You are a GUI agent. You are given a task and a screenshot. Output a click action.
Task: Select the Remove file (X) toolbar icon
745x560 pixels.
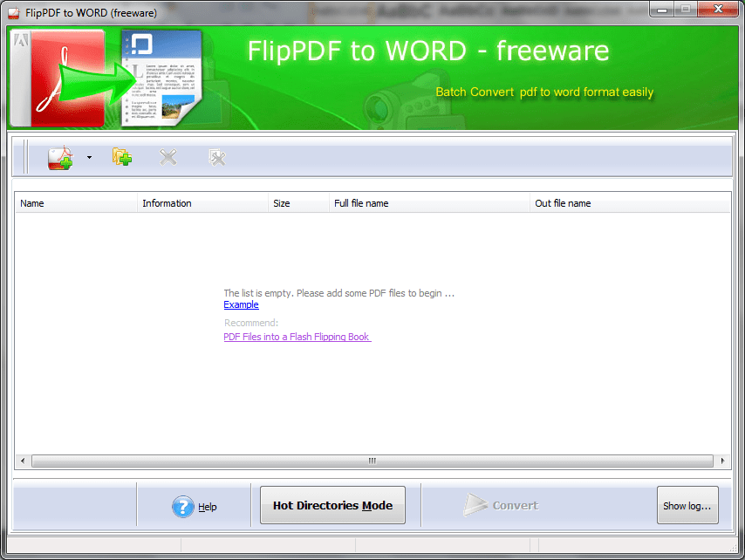[168, 157]
